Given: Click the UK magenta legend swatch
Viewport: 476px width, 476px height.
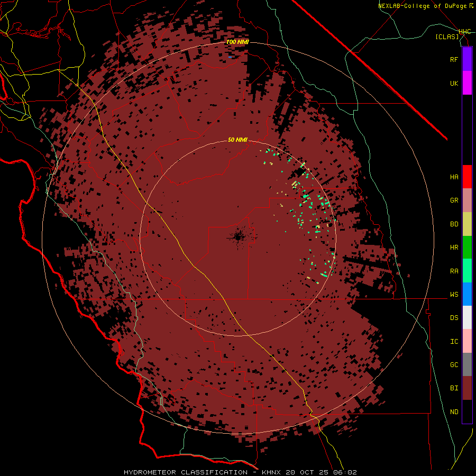Looking at the screenshot, I should 467,83.
